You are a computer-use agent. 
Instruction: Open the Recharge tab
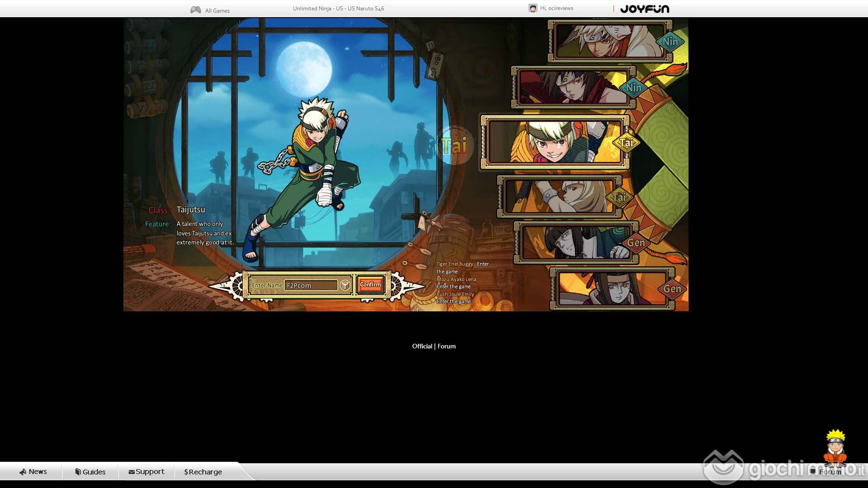pyautogui.click(x=203, y=472)
